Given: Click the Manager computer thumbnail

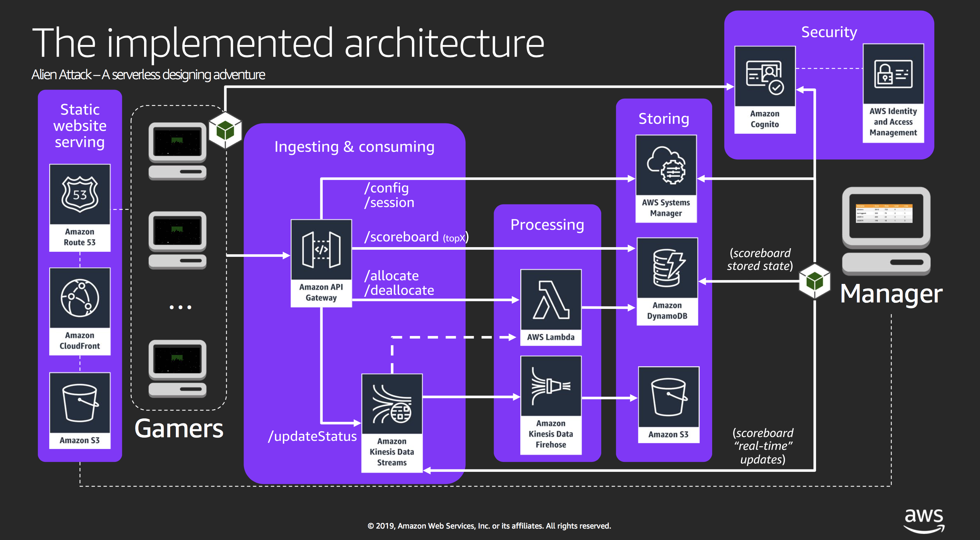Looking at the screenshot, I should [886, 231].
